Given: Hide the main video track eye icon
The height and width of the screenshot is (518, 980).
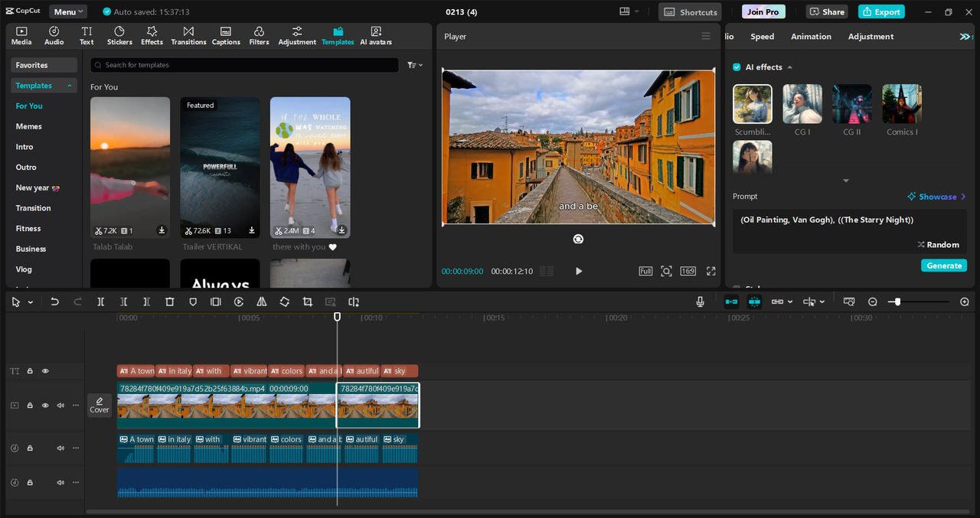Looking at the screenshot, I should [45, 406].
